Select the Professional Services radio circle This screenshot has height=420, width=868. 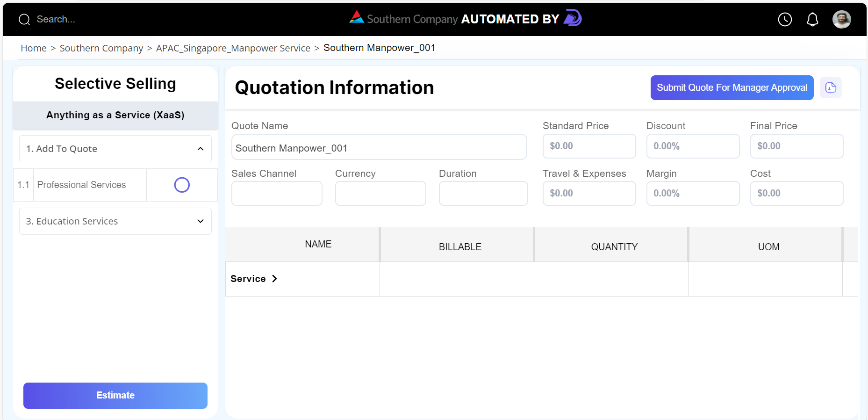(x=182, y=185)
